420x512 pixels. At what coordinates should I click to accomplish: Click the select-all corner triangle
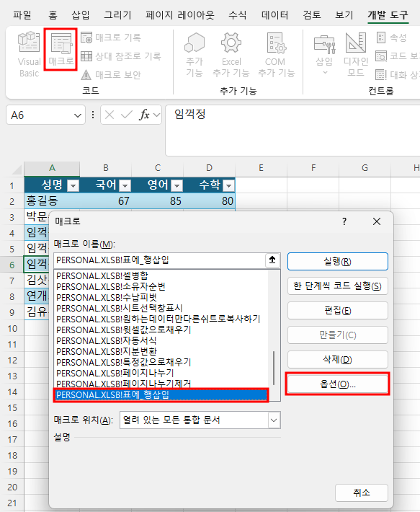pyautogui.click(x=17, y=169)
